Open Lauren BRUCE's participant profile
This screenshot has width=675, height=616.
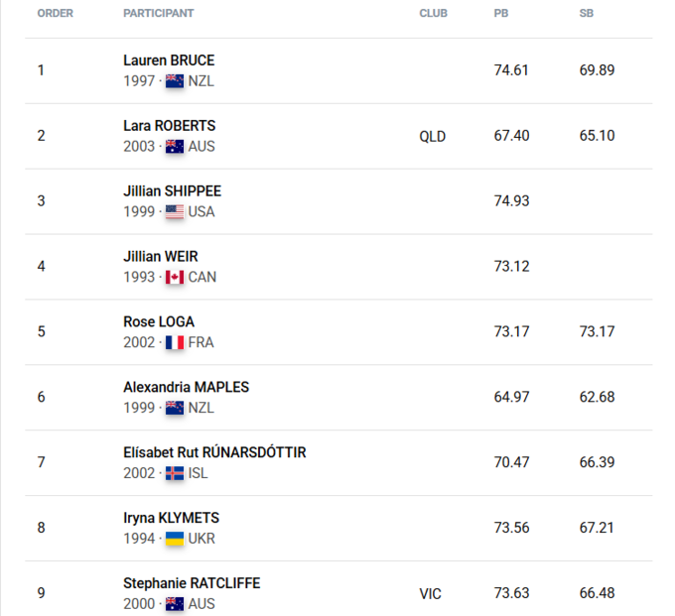click(x=169, y=61)
